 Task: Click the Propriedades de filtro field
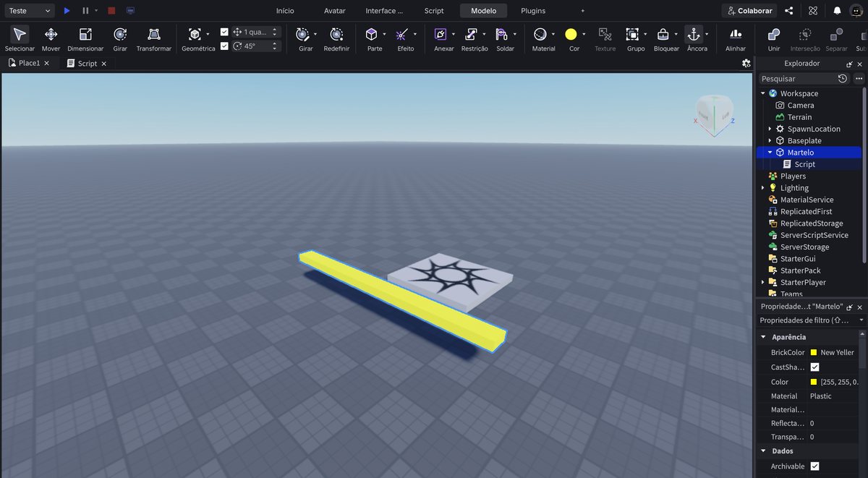point(810,320)
